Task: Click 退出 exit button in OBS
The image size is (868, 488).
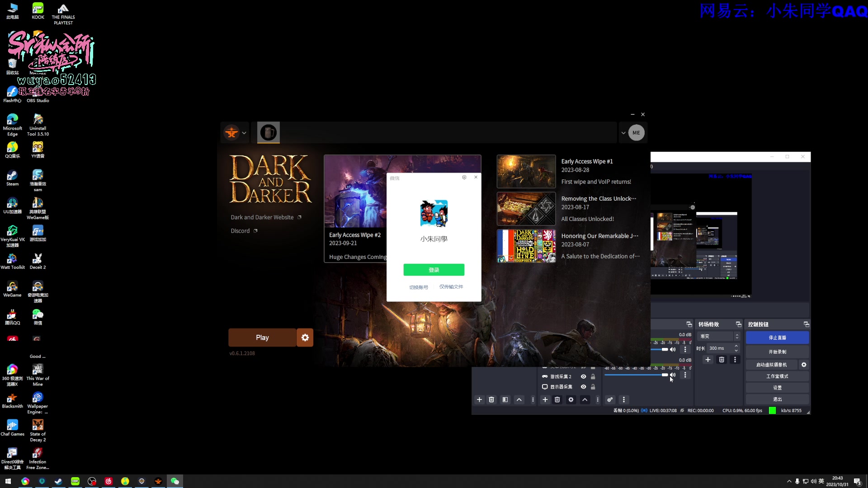Action: [777, 399]
